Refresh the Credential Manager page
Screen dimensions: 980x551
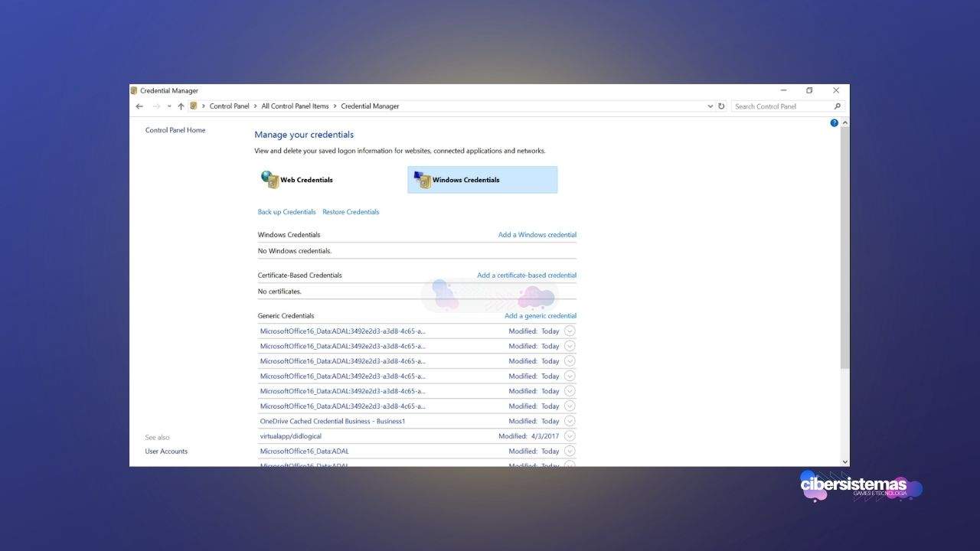(721, 106)
